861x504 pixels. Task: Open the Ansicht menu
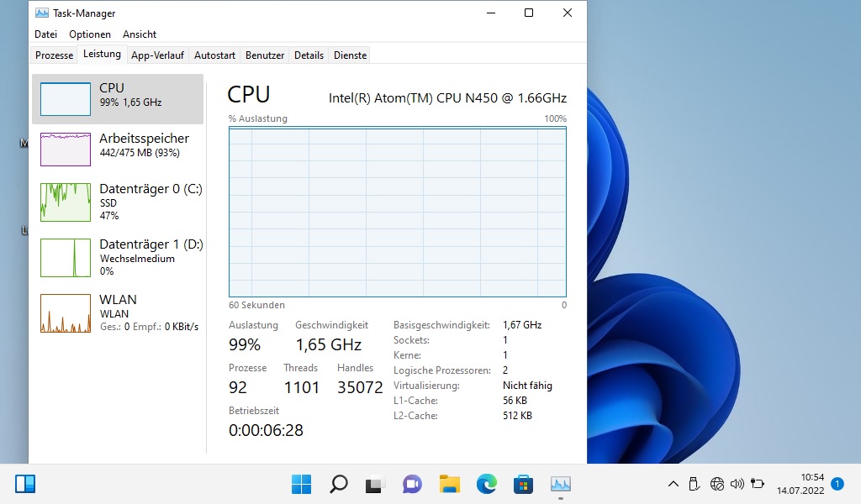click(140, 34)
